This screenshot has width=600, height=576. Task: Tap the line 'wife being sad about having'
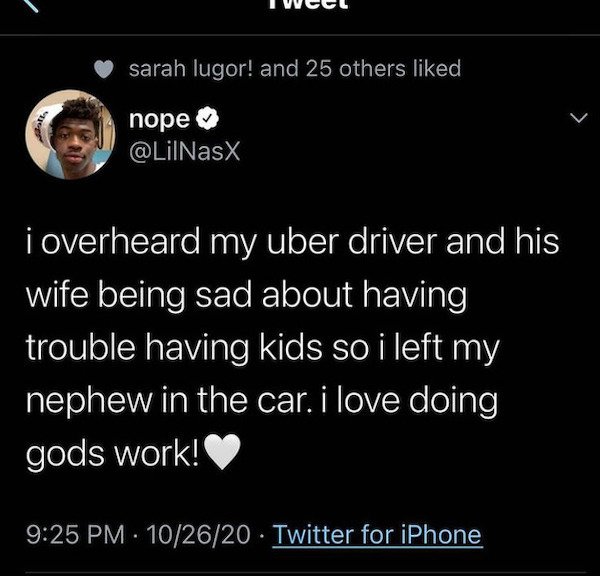[247, 296]
